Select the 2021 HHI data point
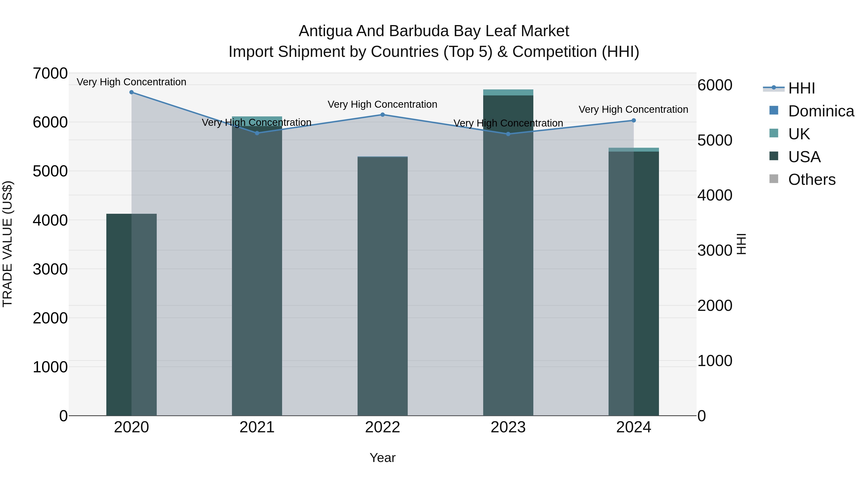The width and height of the screenshot is (868, 488). [257, 133]
